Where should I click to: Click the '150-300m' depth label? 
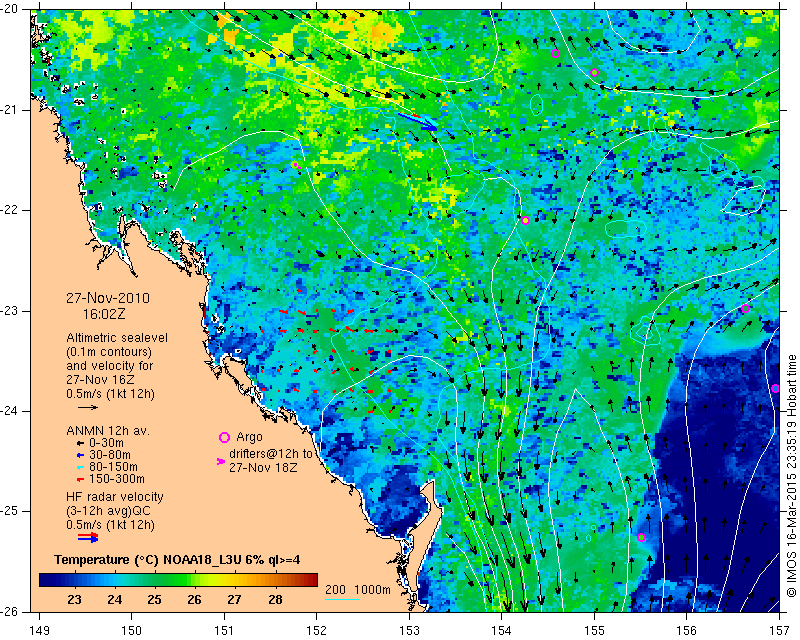pos(117,479)
